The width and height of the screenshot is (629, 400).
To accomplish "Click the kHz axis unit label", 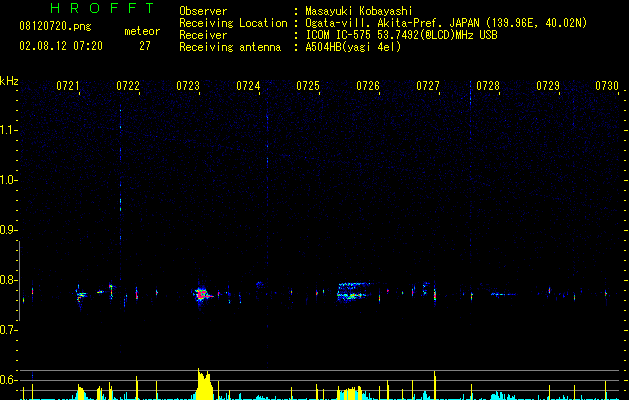I will (x=9, y=81).
